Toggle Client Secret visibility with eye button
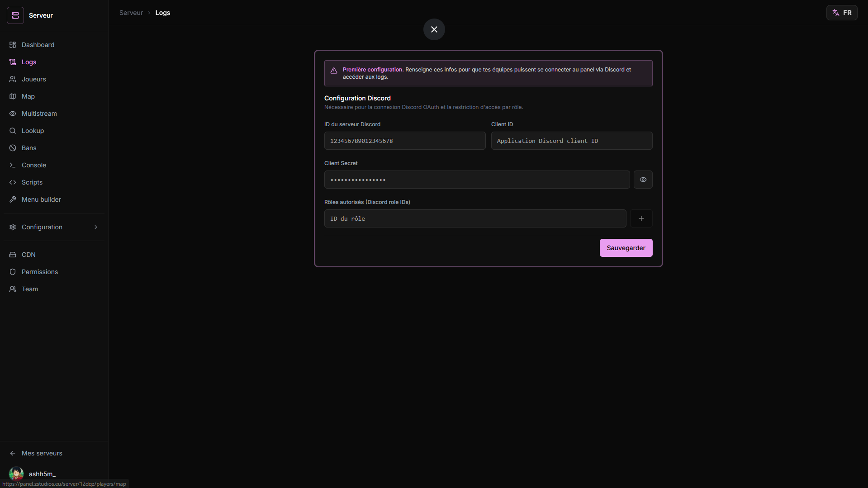868x488 pixels. (x=643, y=180)
